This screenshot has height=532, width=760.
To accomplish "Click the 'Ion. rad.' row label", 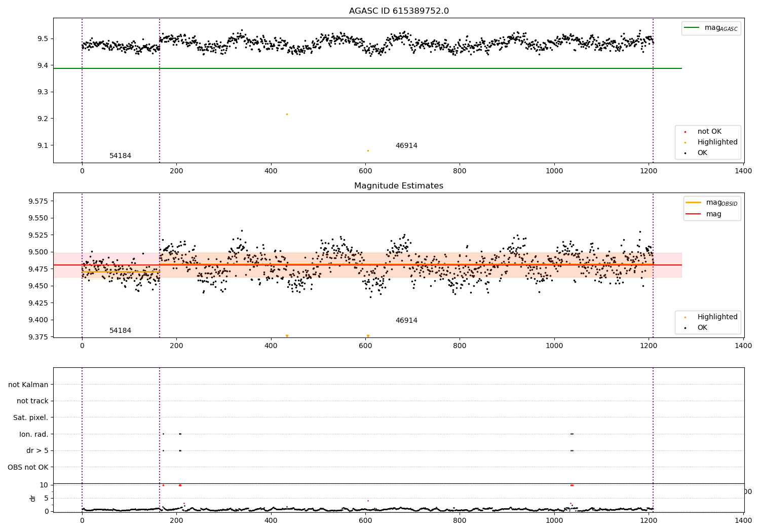I will [34, 434].
